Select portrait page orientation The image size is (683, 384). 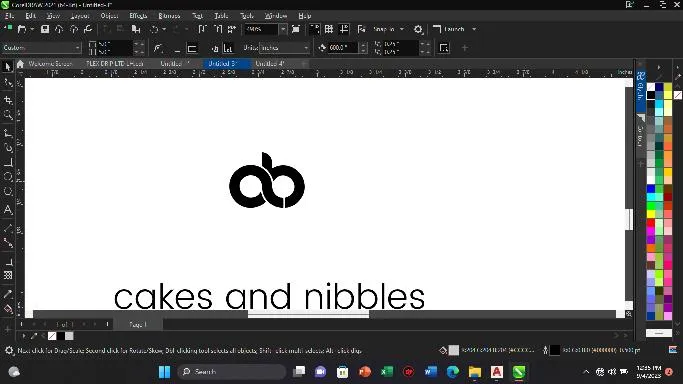point(177,48)
